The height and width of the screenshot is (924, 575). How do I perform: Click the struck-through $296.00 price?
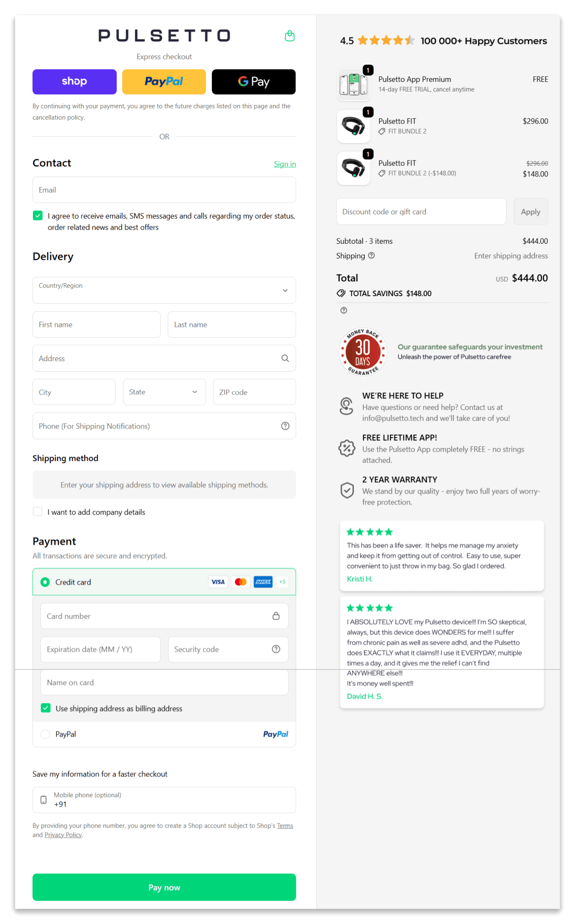537,163
